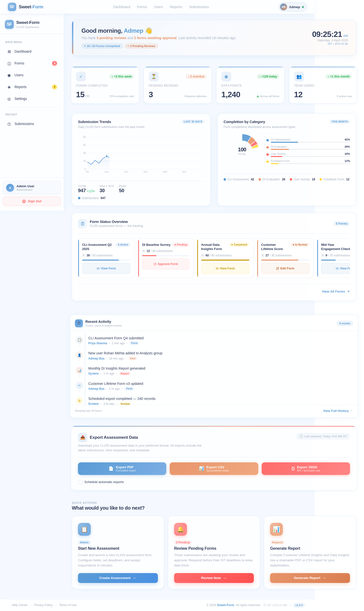Screen dimensions: 364x611
Task: Open Help Center footer link
Action: coord(20,605)
